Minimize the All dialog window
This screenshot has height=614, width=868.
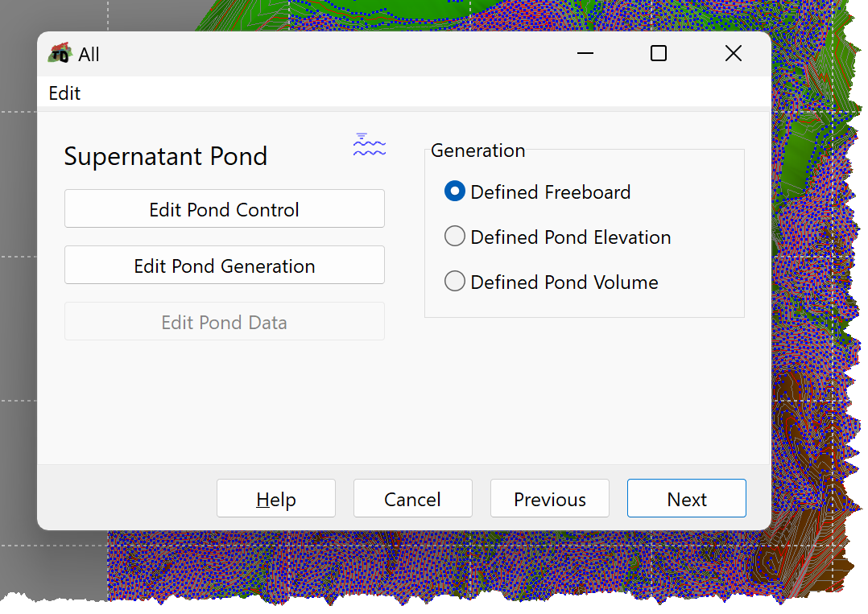[585, 54]
